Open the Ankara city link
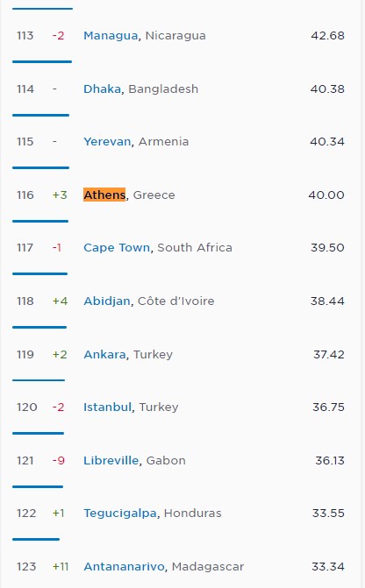 pos(104,354)
